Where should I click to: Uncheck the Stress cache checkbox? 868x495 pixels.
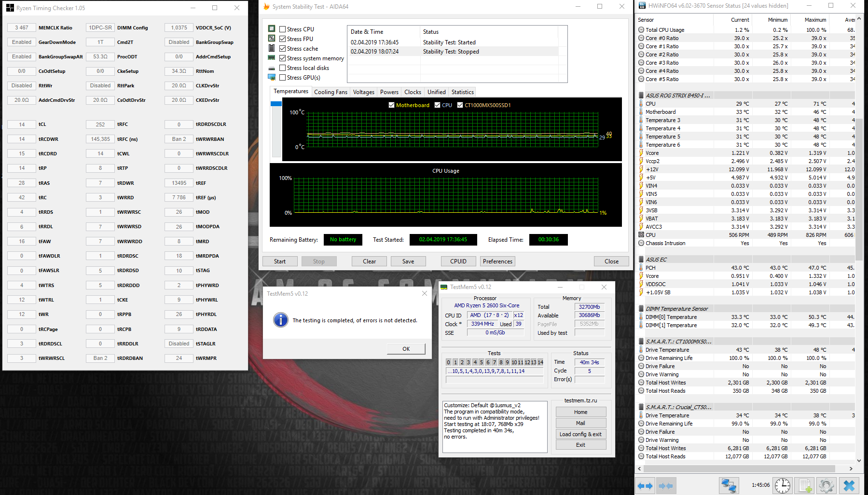[x=283, y=48]
